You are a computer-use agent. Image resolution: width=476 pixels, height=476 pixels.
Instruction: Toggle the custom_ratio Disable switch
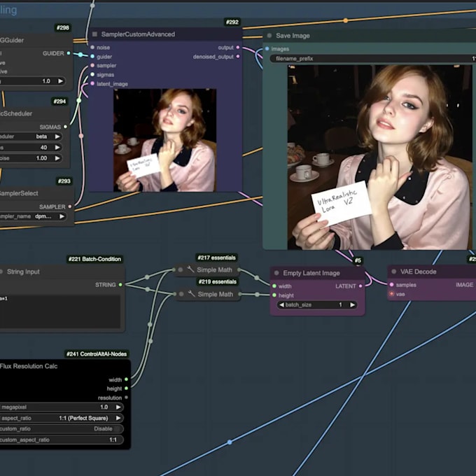click(x=118, y=428)
